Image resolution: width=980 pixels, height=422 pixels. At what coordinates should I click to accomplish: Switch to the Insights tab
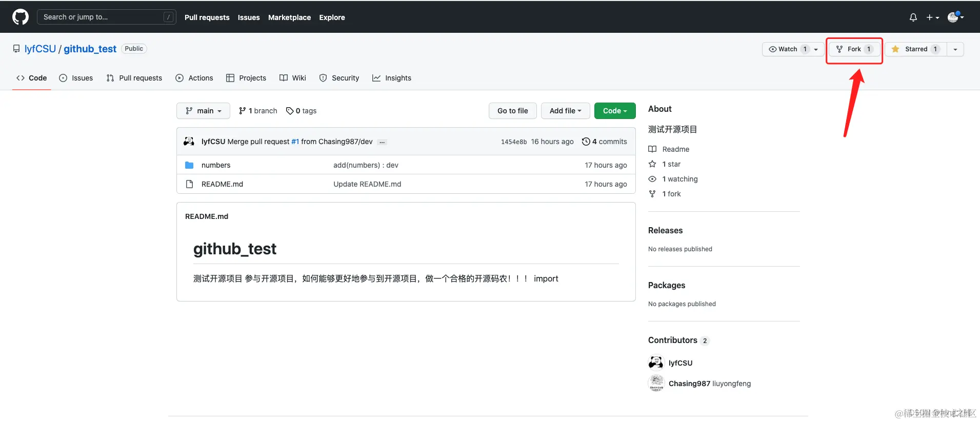pyautogui.click(x=392, y=78)
